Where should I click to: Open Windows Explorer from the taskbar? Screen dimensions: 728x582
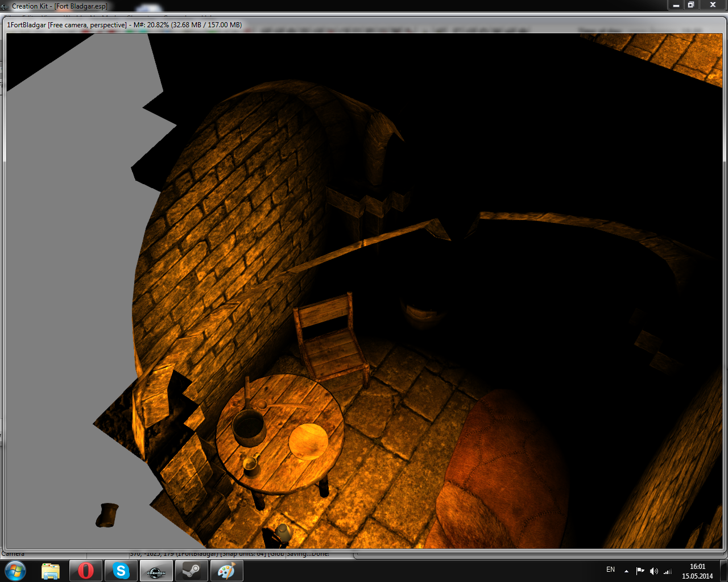(51, 571)
